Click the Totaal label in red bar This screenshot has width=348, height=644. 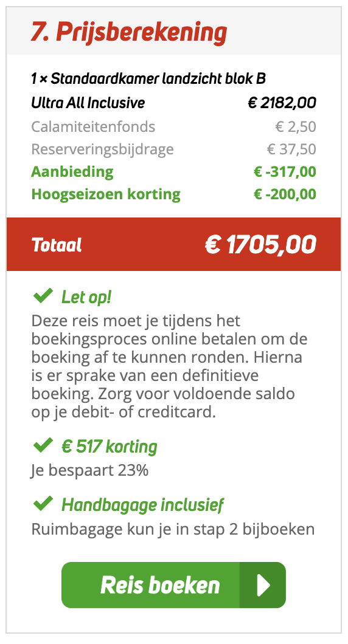(x=57, y=245)
